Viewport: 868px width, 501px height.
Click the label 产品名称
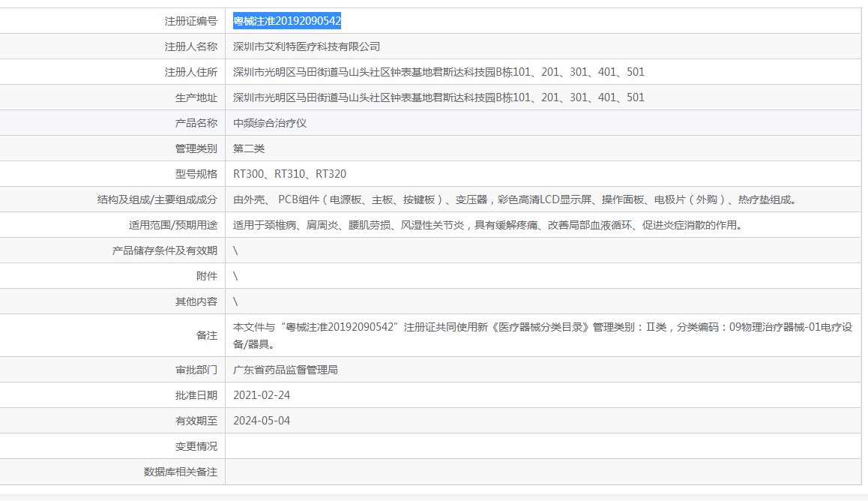click(x=196, y=123)
